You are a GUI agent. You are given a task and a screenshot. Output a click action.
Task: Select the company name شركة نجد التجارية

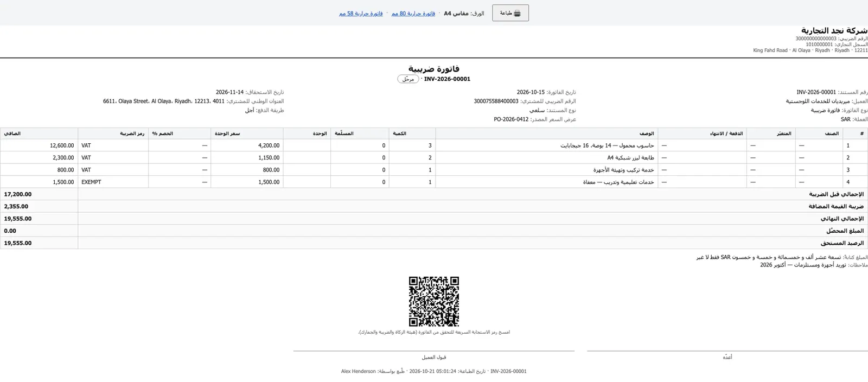click(834, 30)
